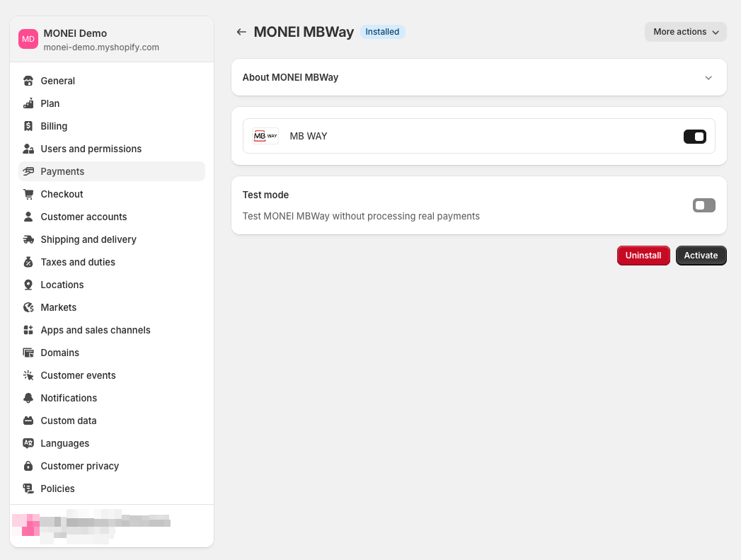741x560 pixels.
Task: Select Users and permissions label
Action: pyautogui.click(x=91, y=149)
